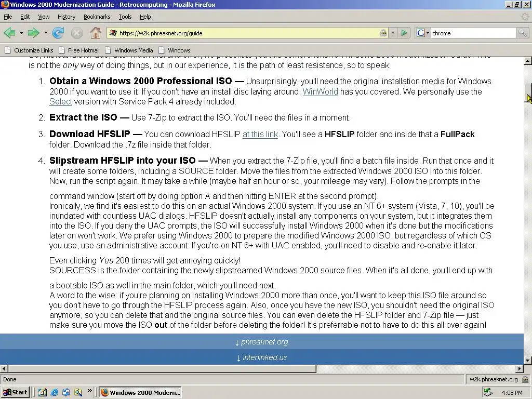Open the Customize Links bookmark
532x399 pixels.
tap(29, 50)
